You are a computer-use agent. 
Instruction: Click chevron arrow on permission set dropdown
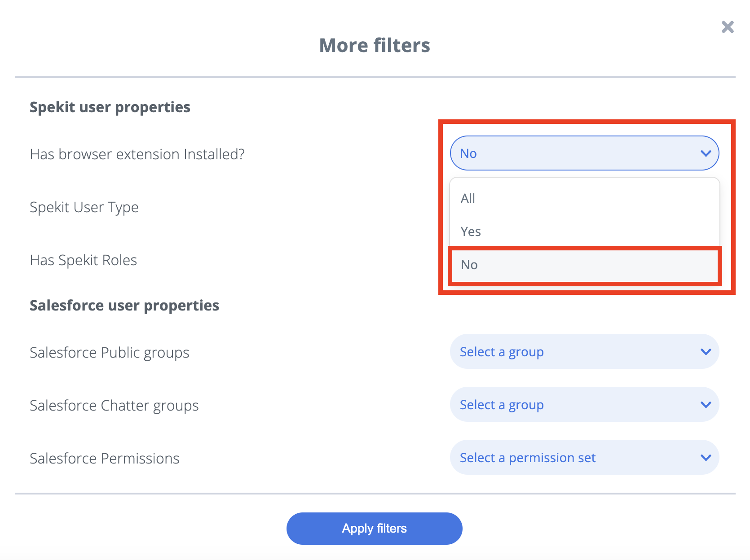[706, 458]
